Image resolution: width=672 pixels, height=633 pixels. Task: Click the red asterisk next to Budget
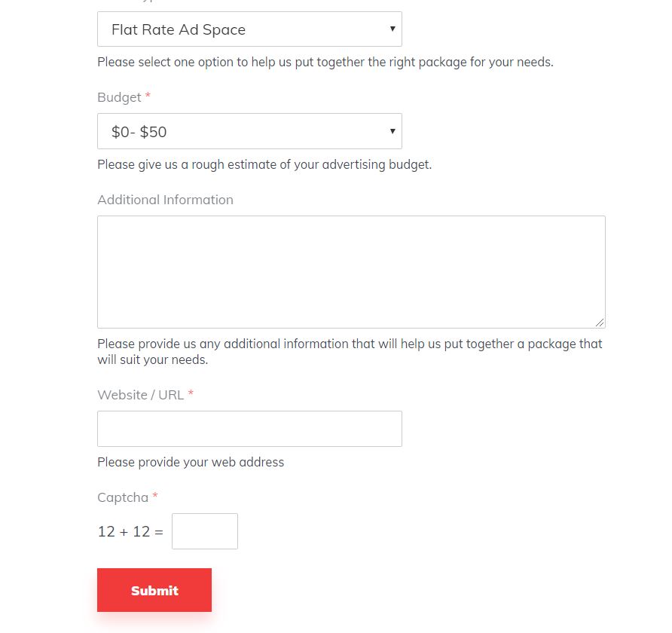(148, 95)
